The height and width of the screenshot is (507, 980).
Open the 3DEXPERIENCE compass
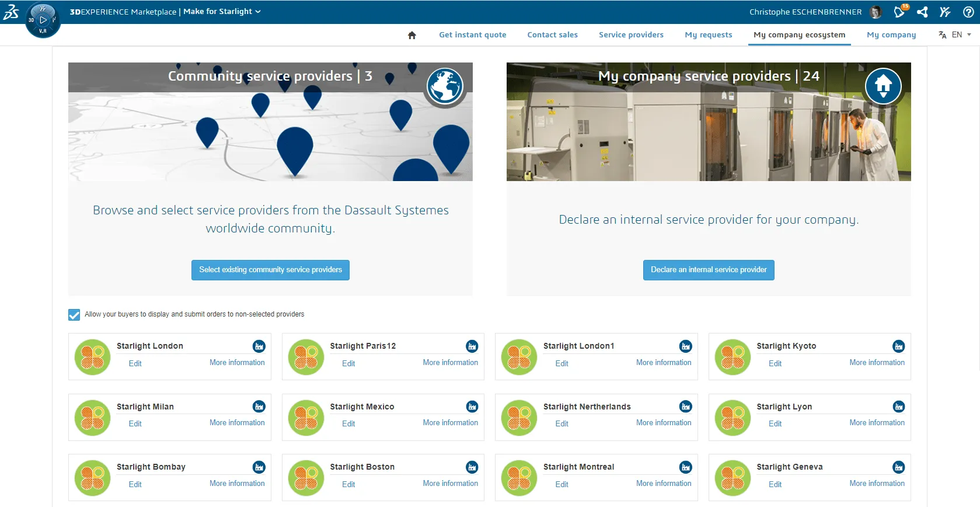[x=43, y=20]
